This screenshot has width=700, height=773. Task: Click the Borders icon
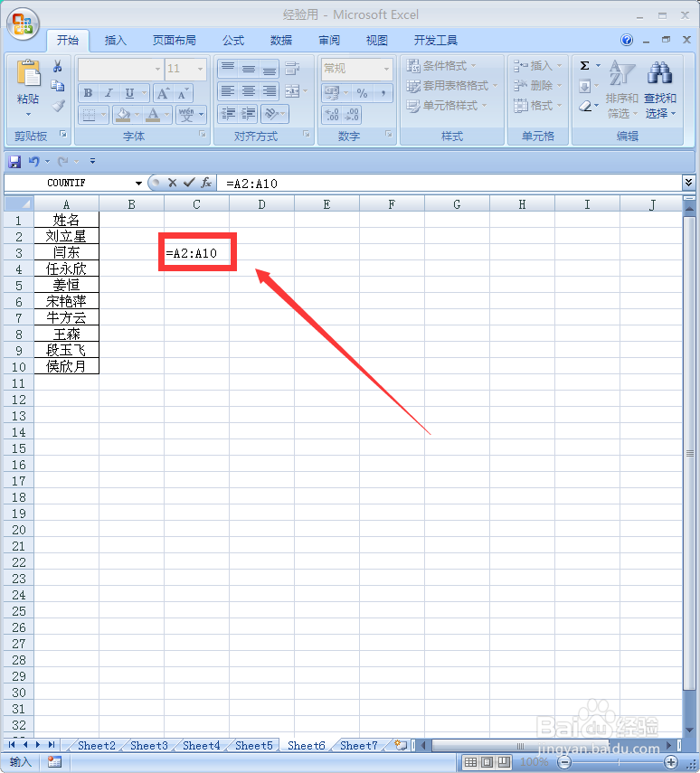coord(89,115)
